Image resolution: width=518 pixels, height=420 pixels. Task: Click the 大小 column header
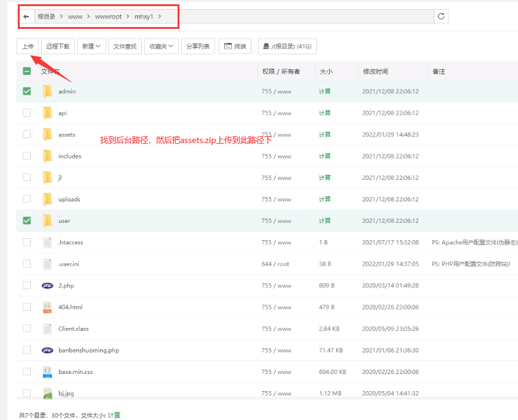tap(326, 71)
